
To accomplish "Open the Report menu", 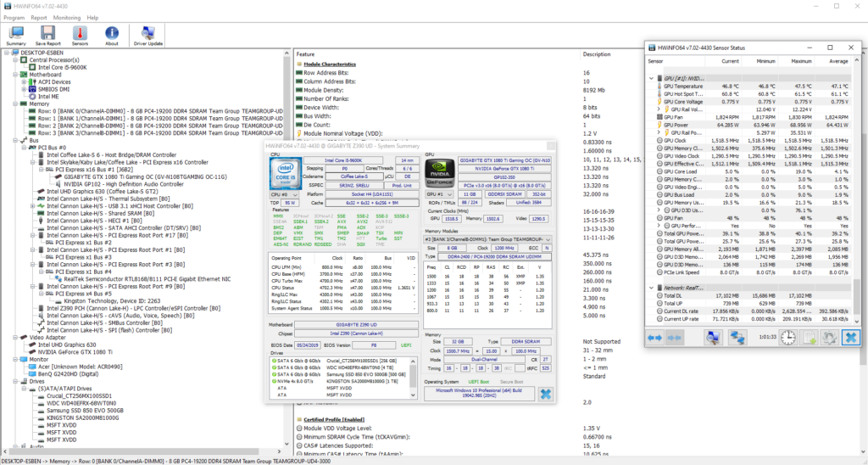I will (39, 18).
